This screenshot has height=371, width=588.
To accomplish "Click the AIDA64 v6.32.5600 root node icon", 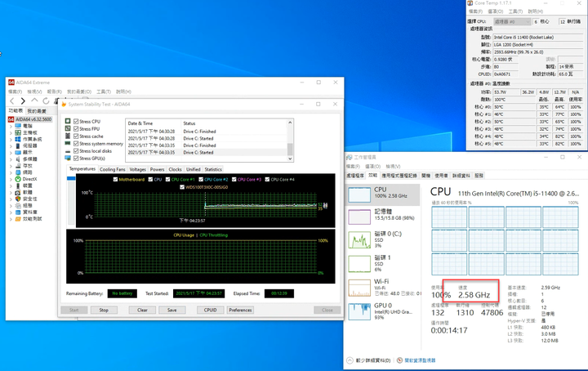I will point(11,119).
